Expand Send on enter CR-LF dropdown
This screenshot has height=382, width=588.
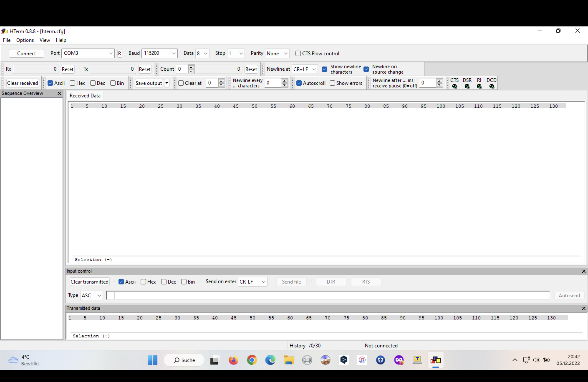[264, 282]
